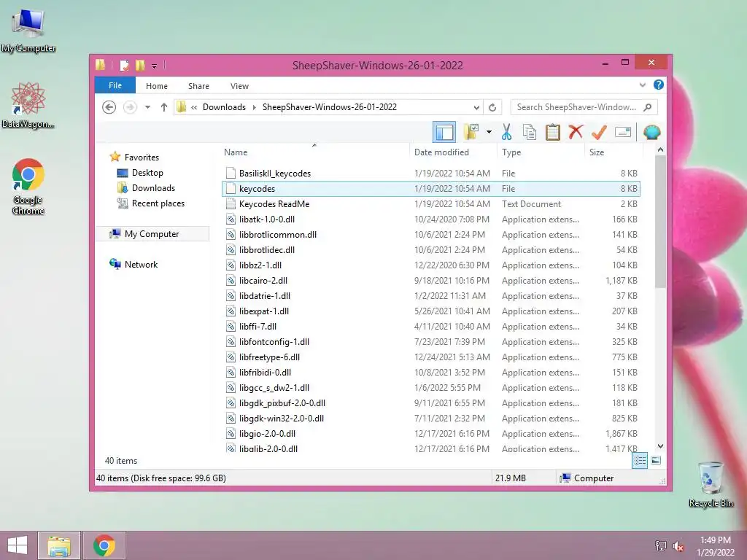This screenshot has width=747, height=560.
Task: Click the Copy documents icon
Action: (x=530, y=132)
